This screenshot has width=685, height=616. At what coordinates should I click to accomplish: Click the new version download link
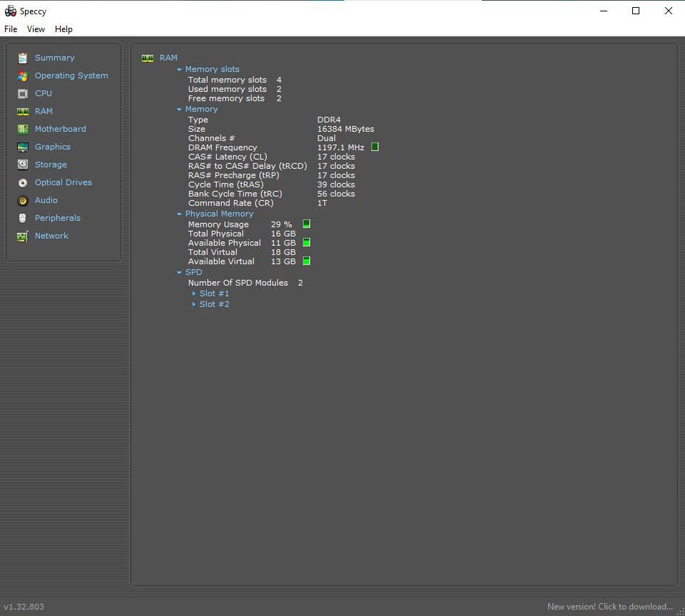coord(609,607)
